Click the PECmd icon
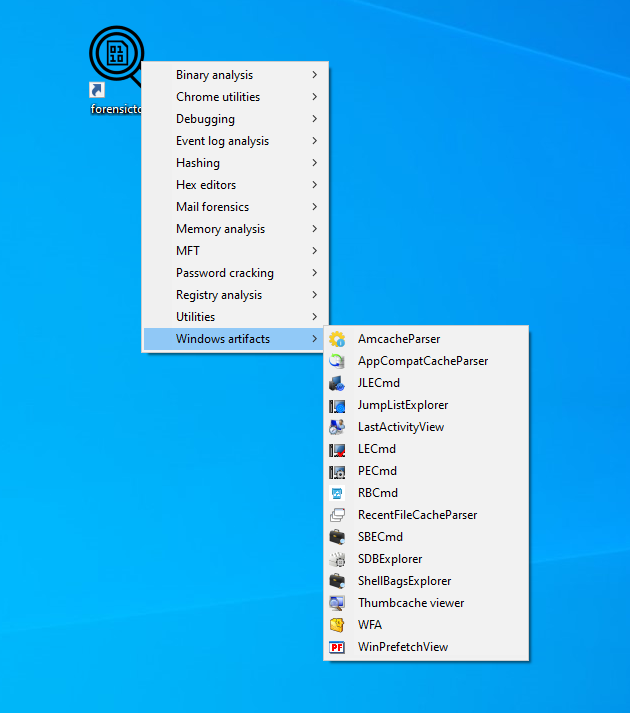The width and height of the screenshot is (630, 713). click(337, 471)
